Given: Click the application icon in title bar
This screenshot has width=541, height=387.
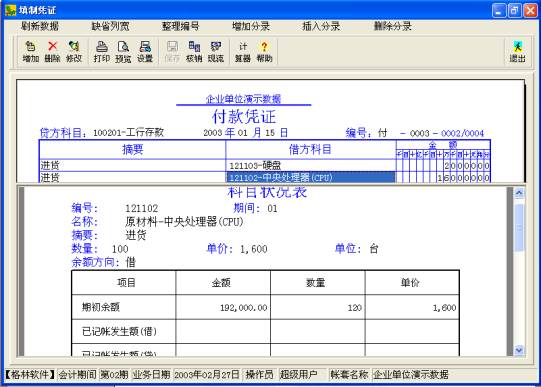Looking at the screenshot, I should pos(10,10).
